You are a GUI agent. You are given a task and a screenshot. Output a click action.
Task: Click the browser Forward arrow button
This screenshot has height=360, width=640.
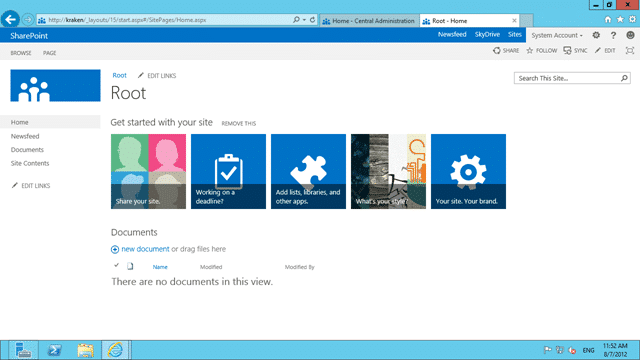point(27,19)
